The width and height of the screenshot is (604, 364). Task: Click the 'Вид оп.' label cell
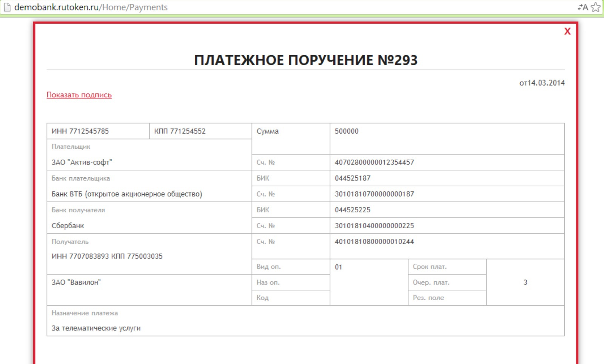point(291,267)
